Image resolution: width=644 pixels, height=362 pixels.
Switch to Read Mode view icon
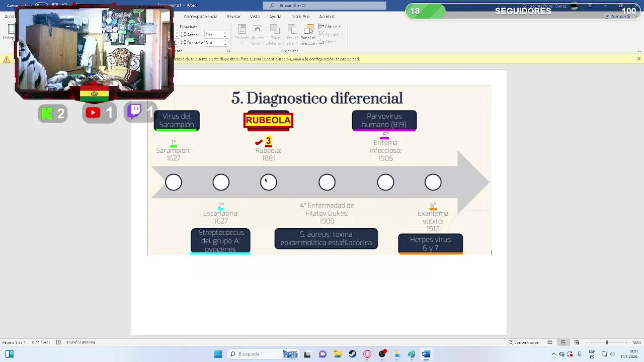[x=550, y=342]
